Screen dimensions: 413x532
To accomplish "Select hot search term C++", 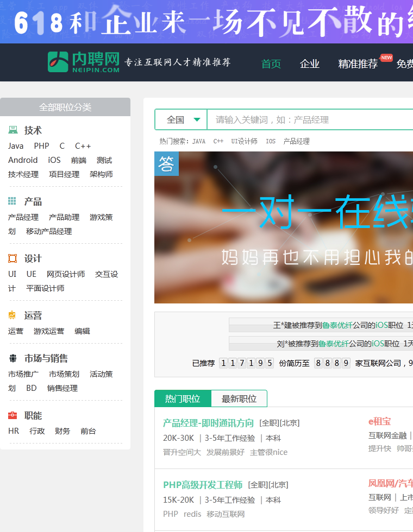I will tap(218, 141).
